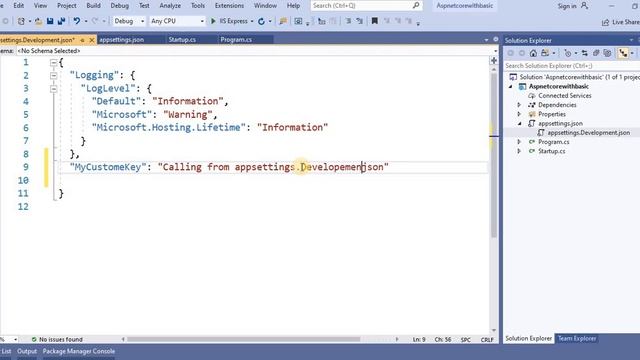Click the Redo arrow icon

coord(95,21)
